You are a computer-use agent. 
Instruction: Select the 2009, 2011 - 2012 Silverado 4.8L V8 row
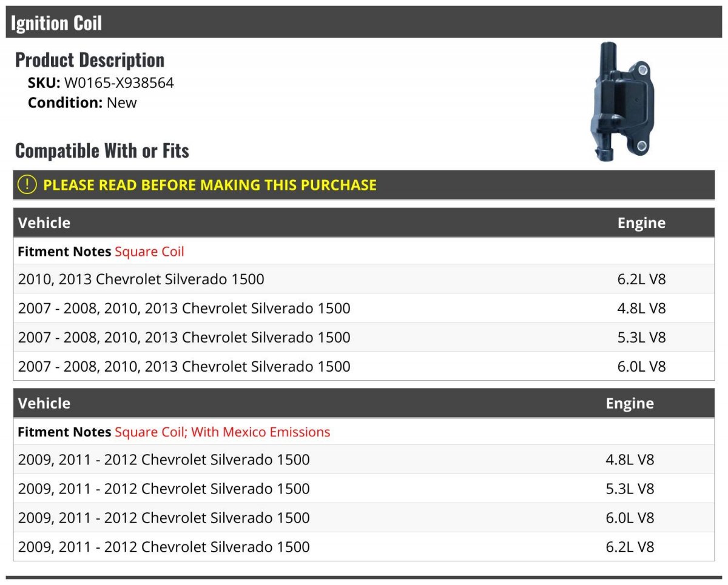pyautogui.click(x=364, y=460)
